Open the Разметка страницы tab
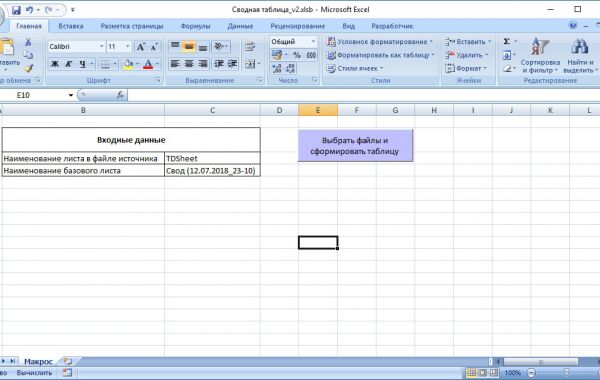Image resolution: width=600 pixels, height=380 pixels. coord(132,26)
